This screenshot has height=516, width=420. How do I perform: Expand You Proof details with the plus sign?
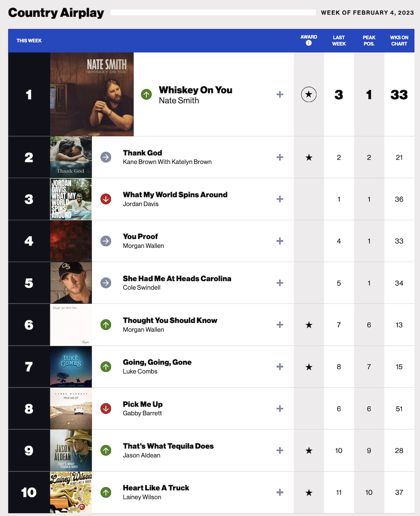point(280,241)
